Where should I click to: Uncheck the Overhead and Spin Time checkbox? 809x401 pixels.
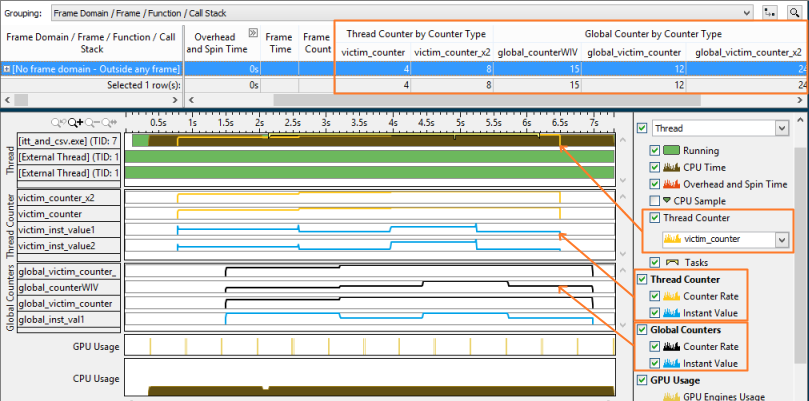[x=655, y=184]
